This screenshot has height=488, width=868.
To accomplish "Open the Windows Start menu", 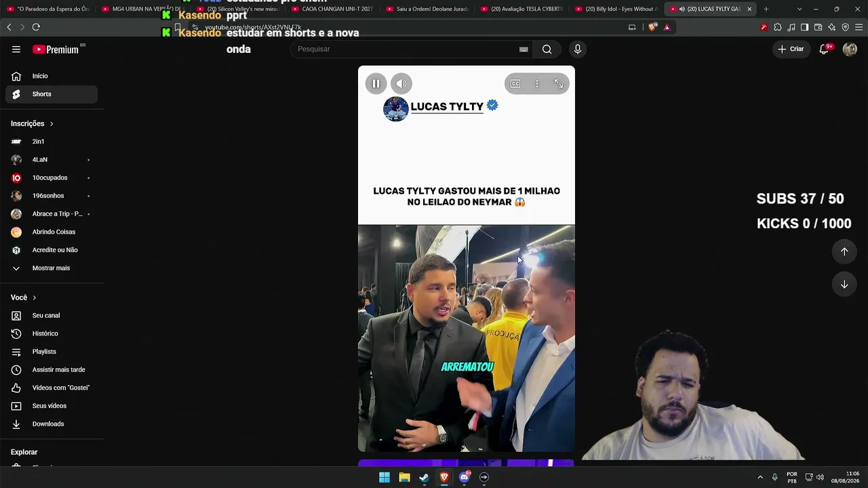I will coord(384,477).
